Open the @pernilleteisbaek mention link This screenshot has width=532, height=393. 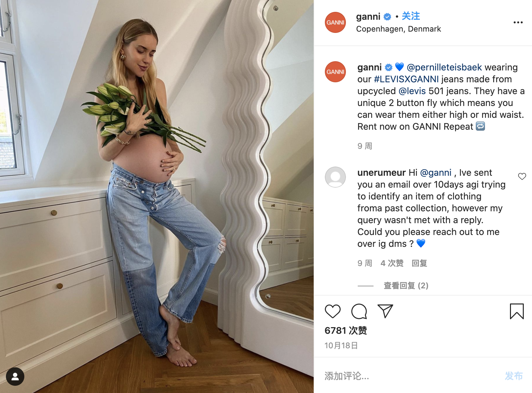pyautogui.click(x=444, y=67)
